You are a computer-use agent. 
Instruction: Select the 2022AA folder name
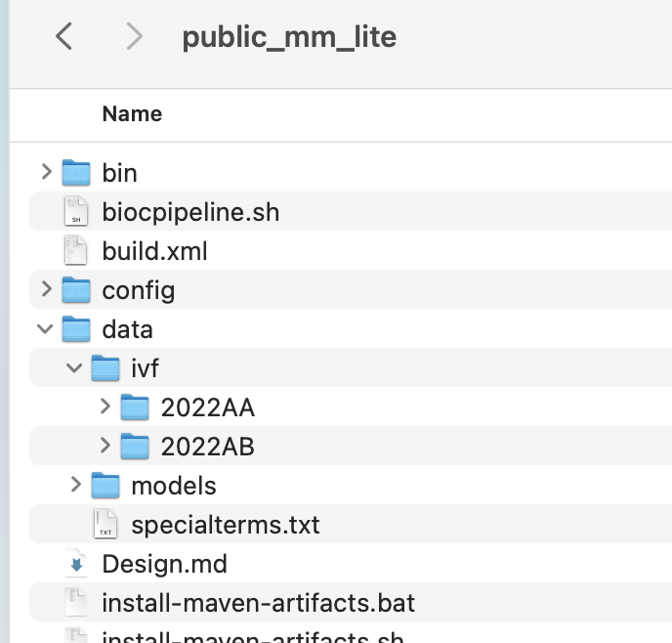208,407
